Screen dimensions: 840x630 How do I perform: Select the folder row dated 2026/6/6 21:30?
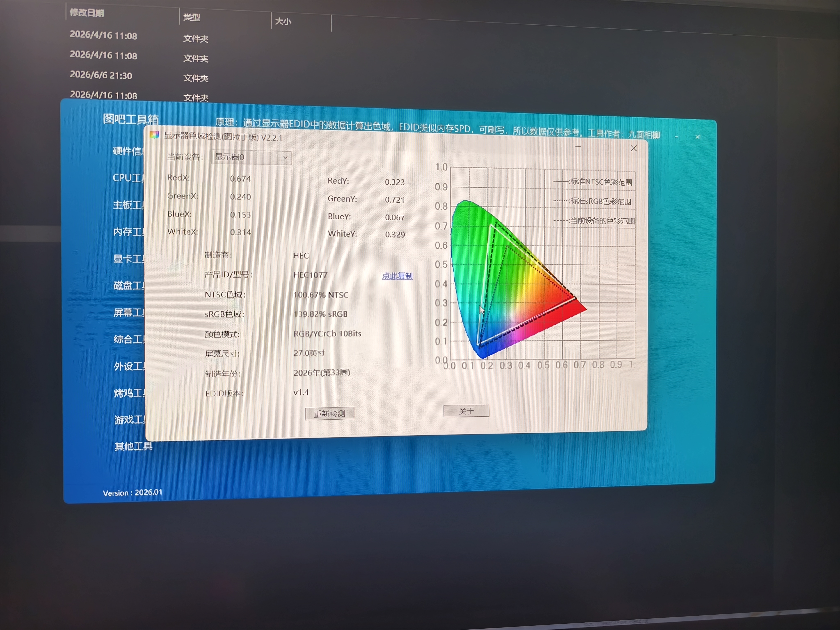point(139,76)
